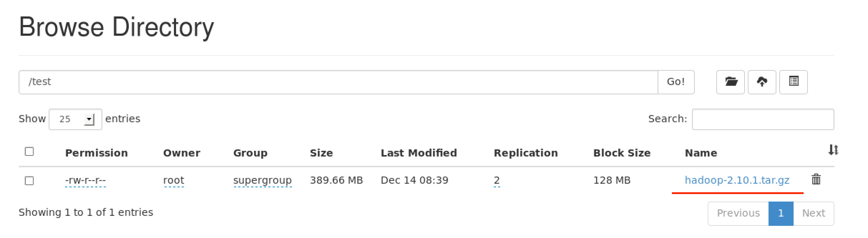Delete hadoop-2.10.1.tar.gz with the trash icon
This screenshot has height=238, width=868.
[x=816, y=179]
